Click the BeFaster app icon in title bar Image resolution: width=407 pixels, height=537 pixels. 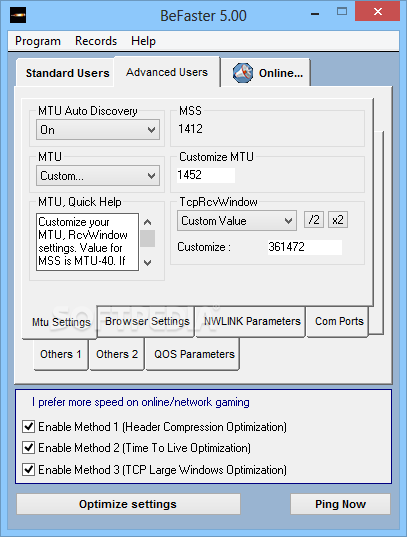pyautogui.click(x=18, y=15)
